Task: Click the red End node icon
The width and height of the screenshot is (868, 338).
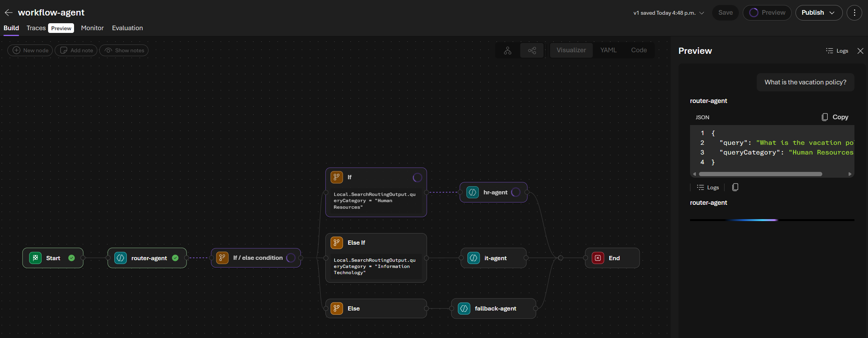Action: 598,258
